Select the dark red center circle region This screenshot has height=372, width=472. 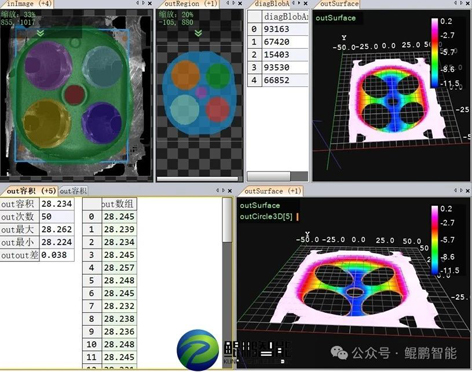coord(74,95)
